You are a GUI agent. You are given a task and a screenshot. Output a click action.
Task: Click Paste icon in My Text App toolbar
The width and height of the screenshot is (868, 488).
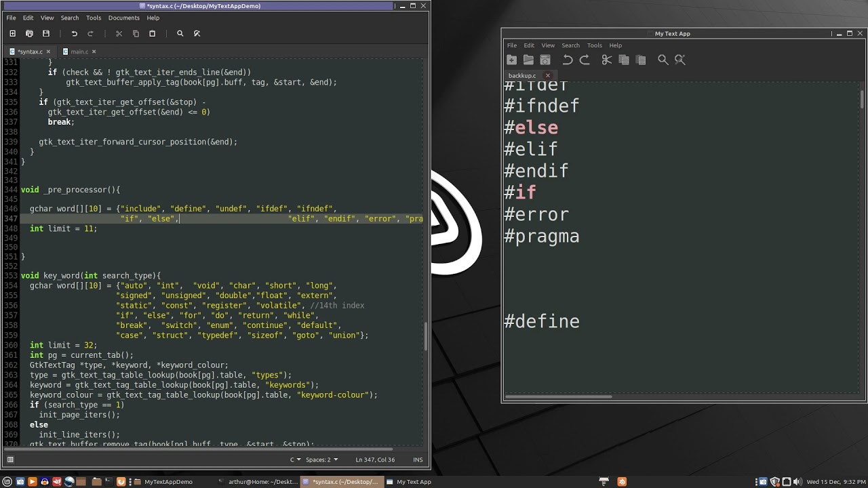[641, 60]
